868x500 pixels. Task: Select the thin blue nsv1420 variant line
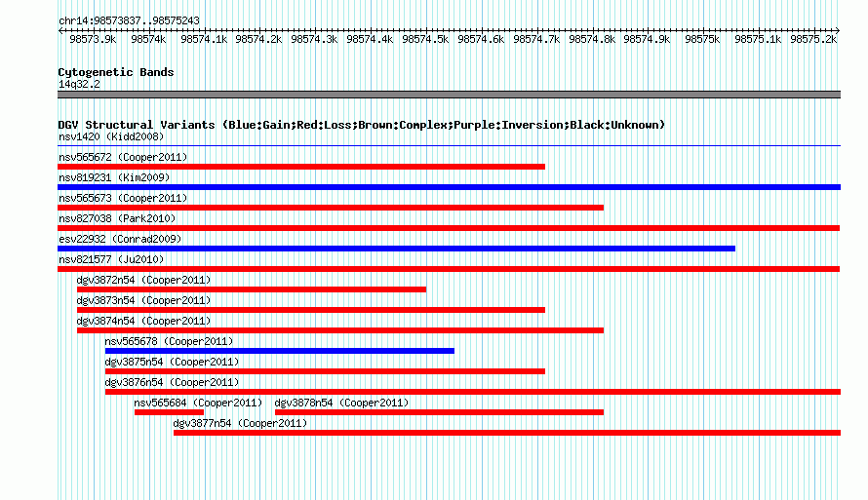click(449, 146)
